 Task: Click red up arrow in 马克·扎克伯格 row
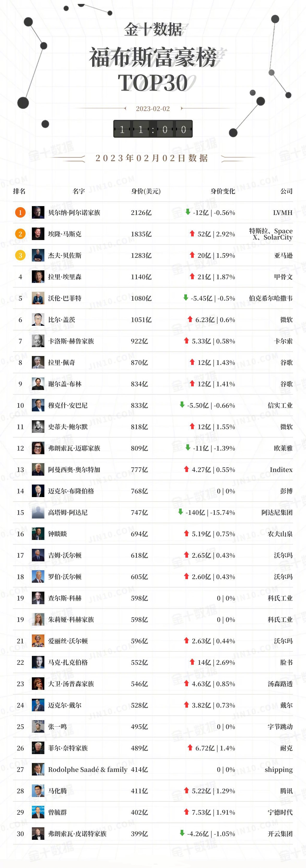pos(192,662)
